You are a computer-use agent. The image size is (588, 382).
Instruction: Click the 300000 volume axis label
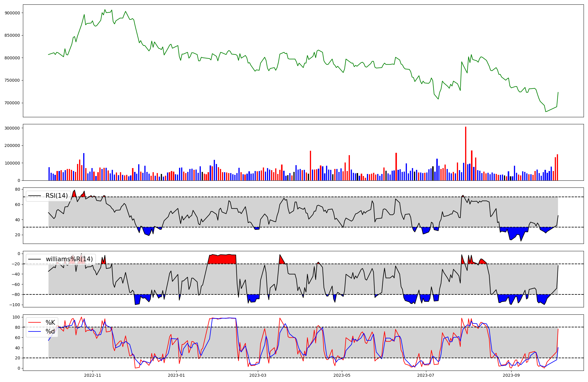[x=12, y=128]
